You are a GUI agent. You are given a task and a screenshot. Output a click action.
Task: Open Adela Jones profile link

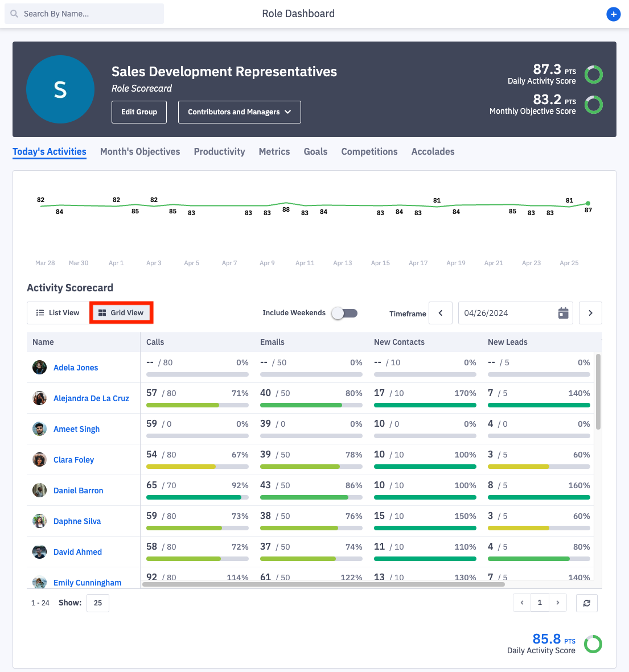pyautogui.click(x=76, y=368)
